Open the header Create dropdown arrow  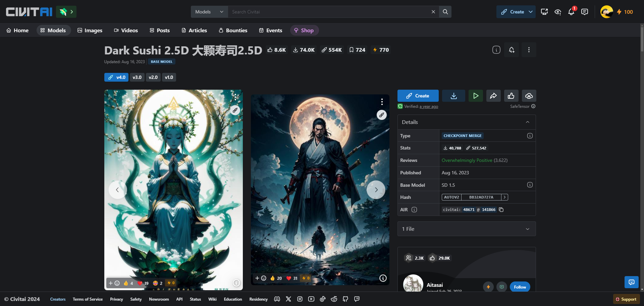point(531,12)
